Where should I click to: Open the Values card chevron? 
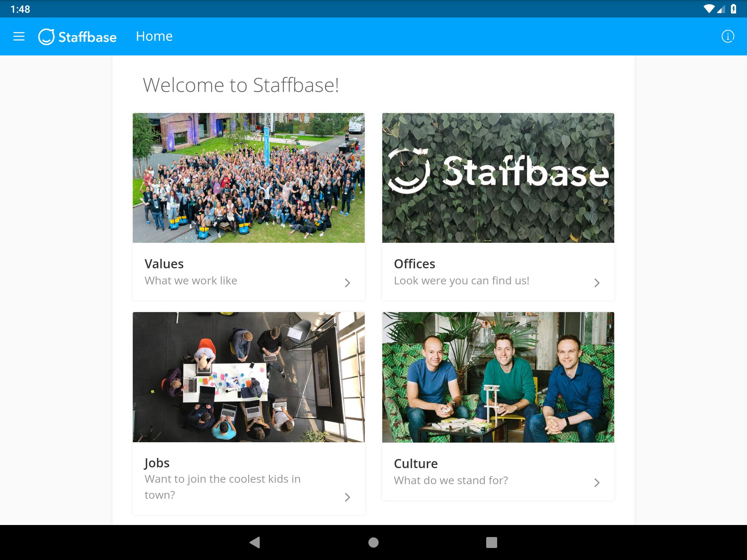pos(347,283)
